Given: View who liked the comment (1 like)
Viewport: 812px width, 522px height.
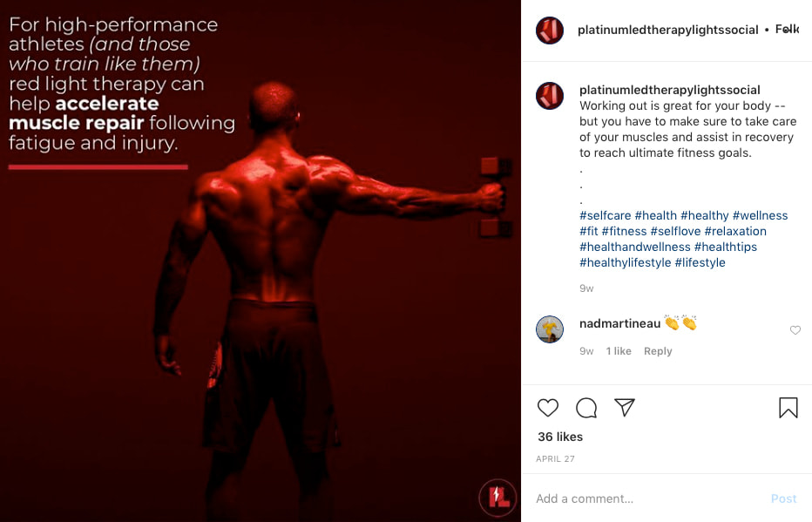Looking at the screenshot, I should pos(619,351).
